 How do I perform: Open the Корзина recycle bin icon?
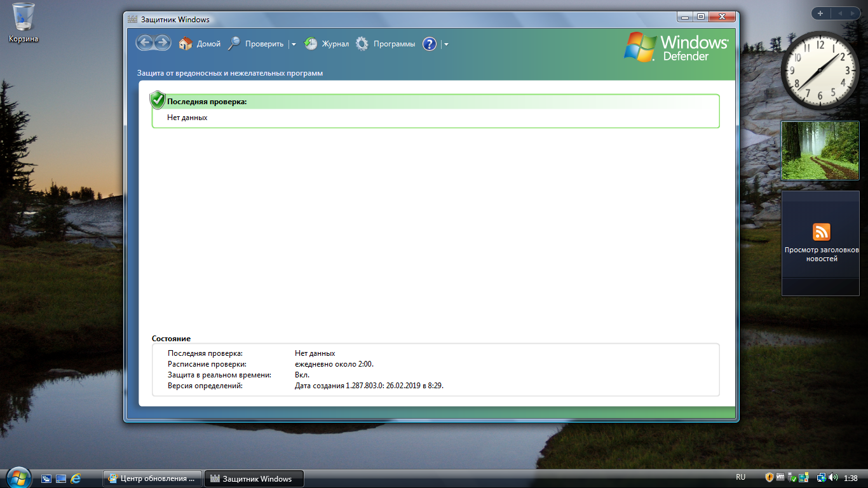tap(24, 23)
